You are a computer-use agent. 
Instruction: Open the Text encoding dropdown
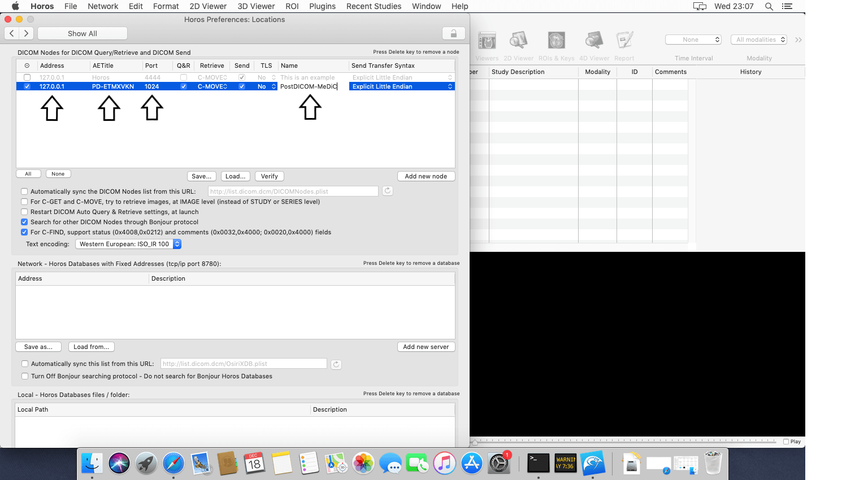tap(128, 244)
